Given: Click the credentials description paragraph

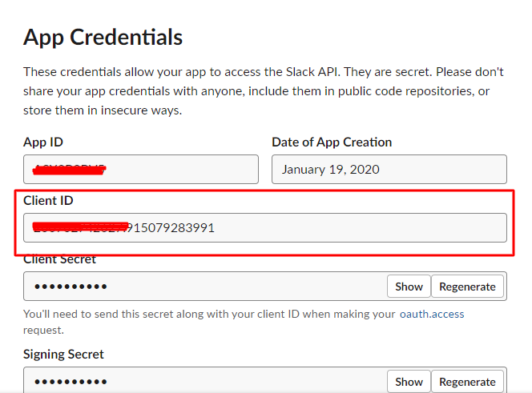Looking at the screenshot, I should coord(263,90).
